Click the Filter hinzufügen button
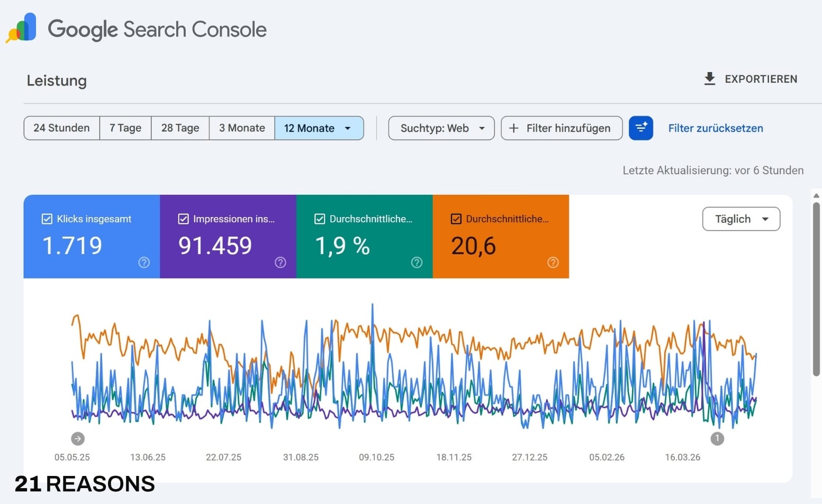The width and height of the screenshot is (822, 504). click(x=562, y=128)
